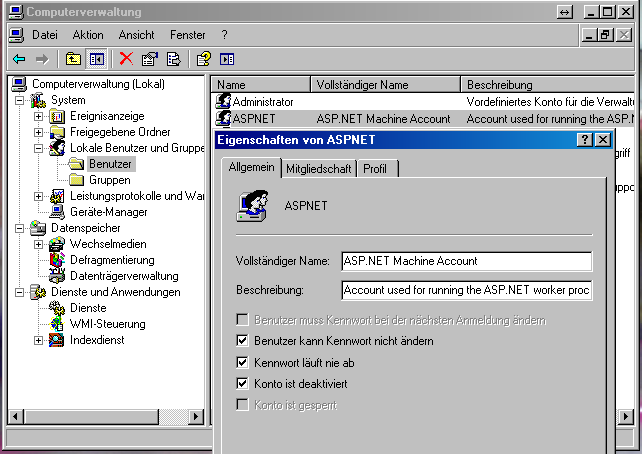Viewport: 642px width, 454px height.
Task: Open Properties via the toolbar icon
Action: (x=149, y=59)
